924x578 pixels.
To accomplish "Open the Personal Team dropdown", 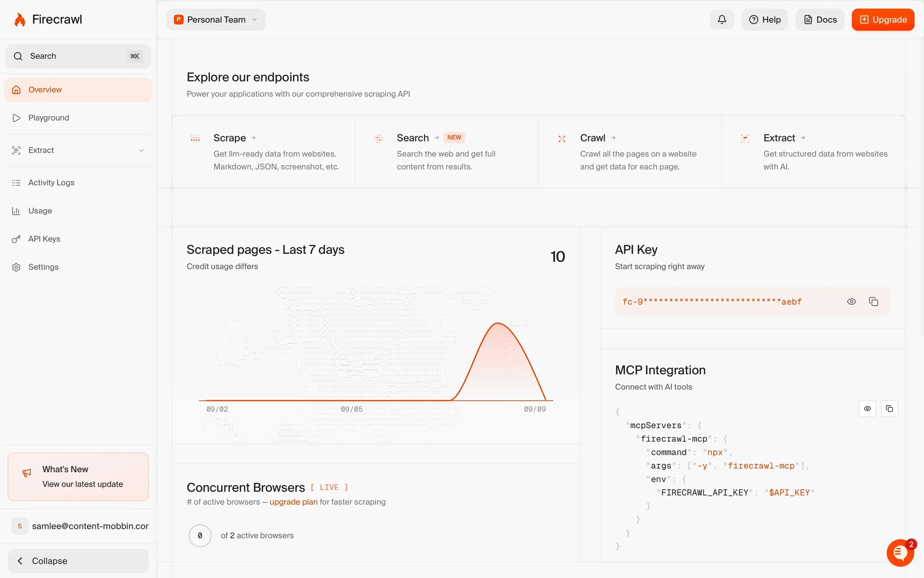I will click(216, 20).
